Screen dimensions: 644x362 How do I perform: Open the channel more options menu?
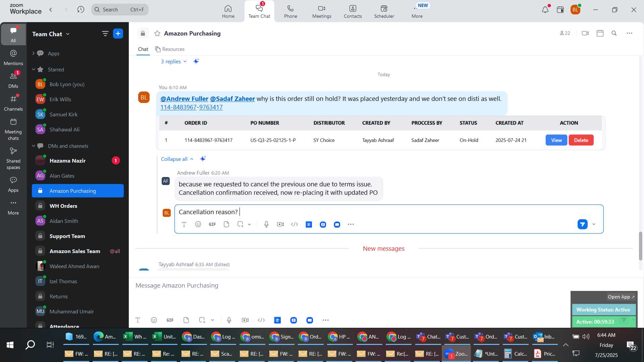630,33
